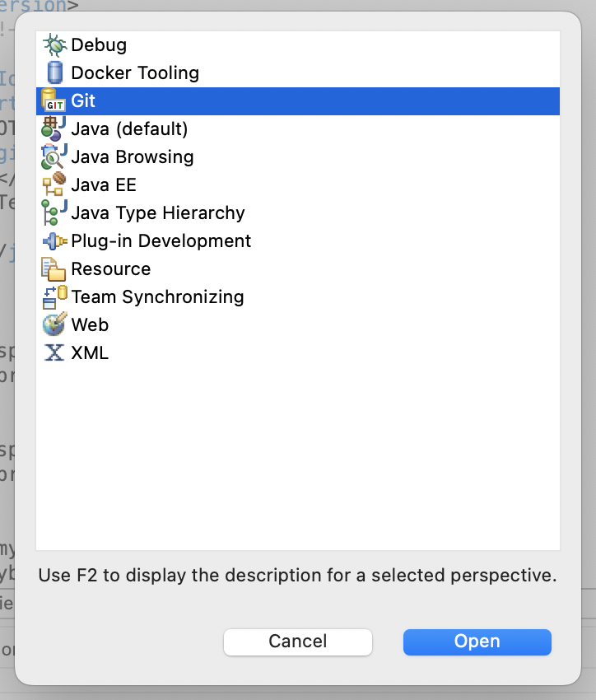Screen dimensions: 596x700
Task: Click the Web globe icon
Action: (54, 325)
